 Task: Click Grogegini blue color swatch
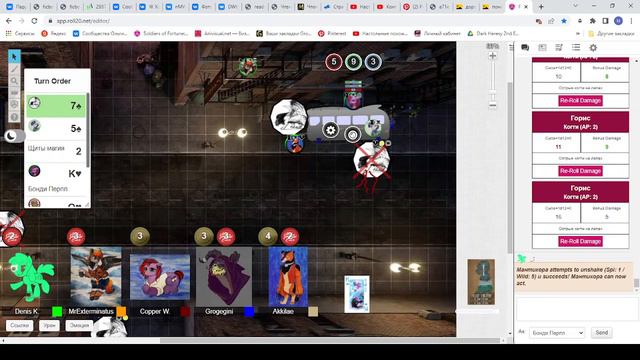coord(249,311)
